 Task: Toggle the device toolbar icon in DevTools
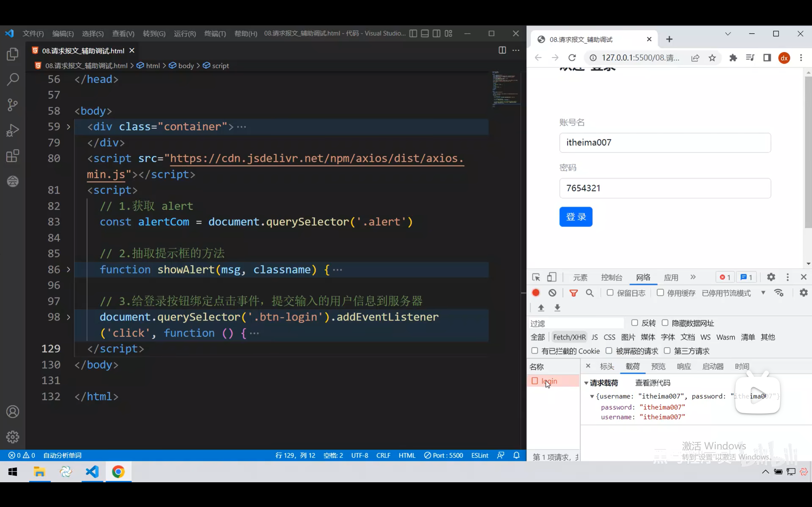551,277
